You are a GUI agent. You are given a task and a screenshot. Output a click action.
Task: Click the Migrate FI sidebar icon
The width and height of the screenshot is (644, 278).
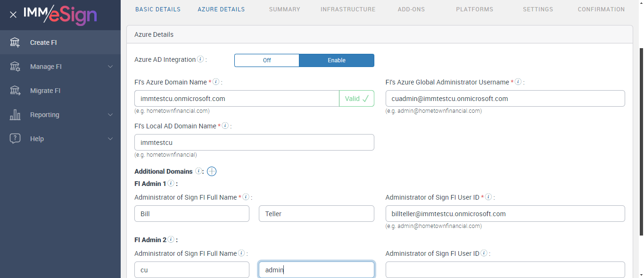[x=15, y=91]
